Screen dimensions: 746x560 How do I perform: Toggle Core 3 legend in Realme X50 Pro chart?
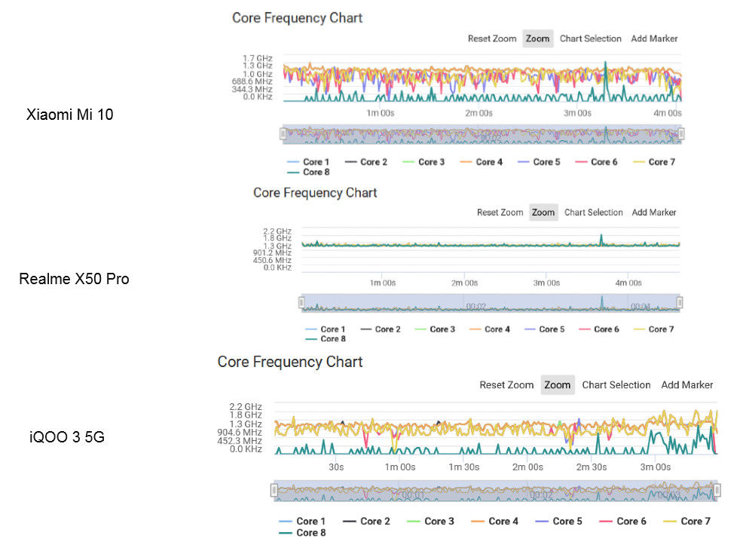coord(435,329)
